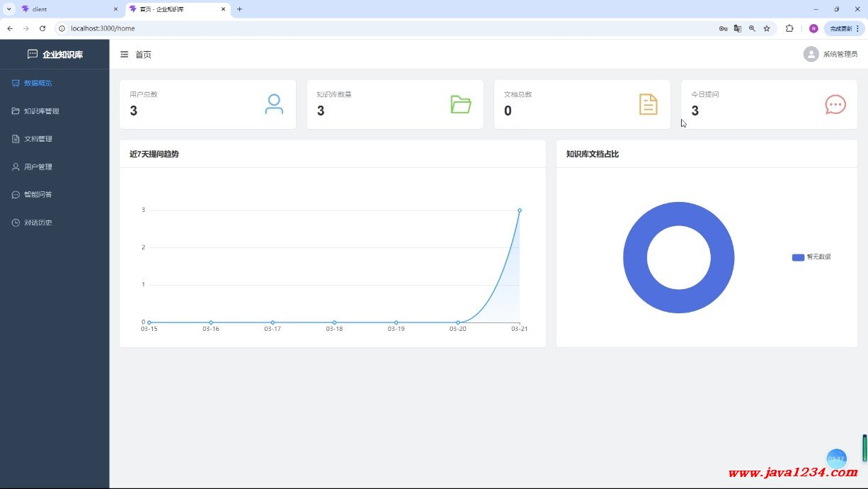Click the 用户管理 person icon
Screen dimensions: 868x489
pyautogui.click(x=16, y=167)
